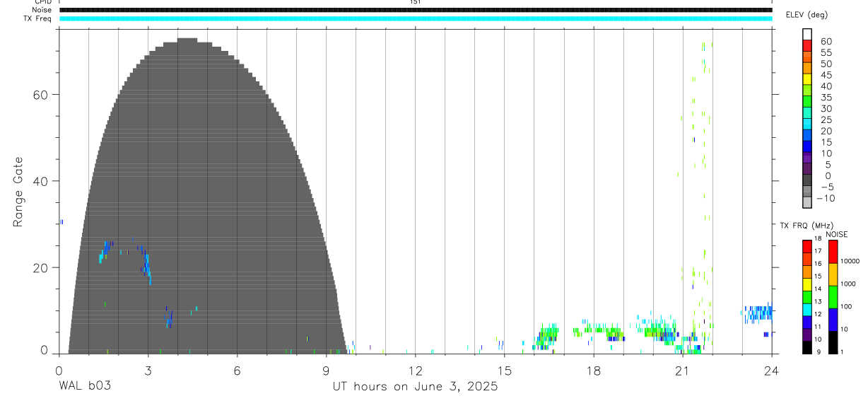This screenshot has height=401, width=868.
Task: Click the '55' label on ELEV scale
Action: (826, 53)
